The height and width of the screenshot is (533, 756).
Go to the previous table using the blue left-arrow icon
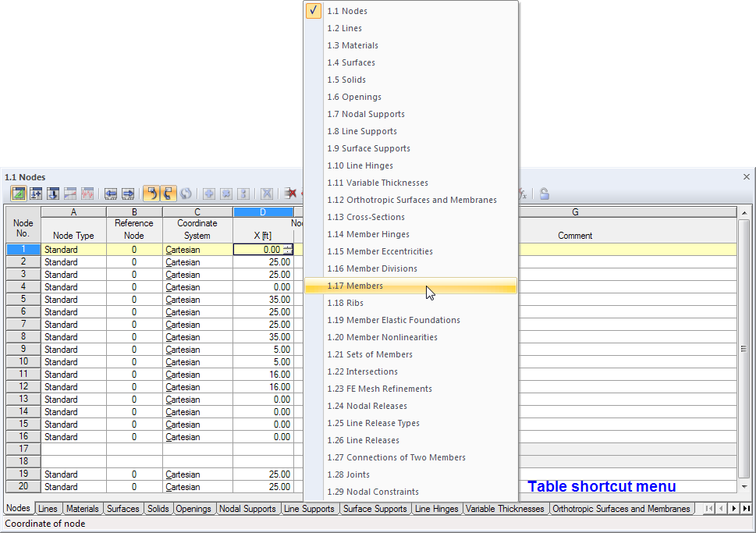[x=110, y=194]
